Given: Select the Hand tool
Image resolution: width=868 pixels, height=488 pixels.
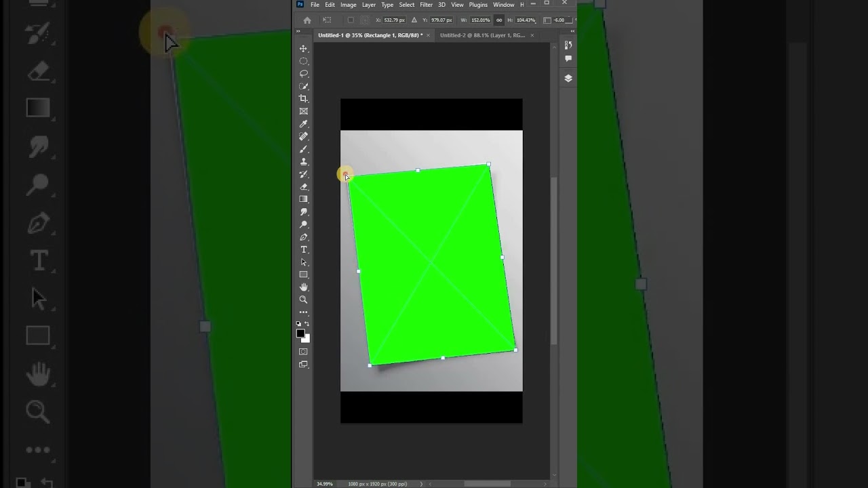Looking at the screenshot, I should tap(303, 287).
